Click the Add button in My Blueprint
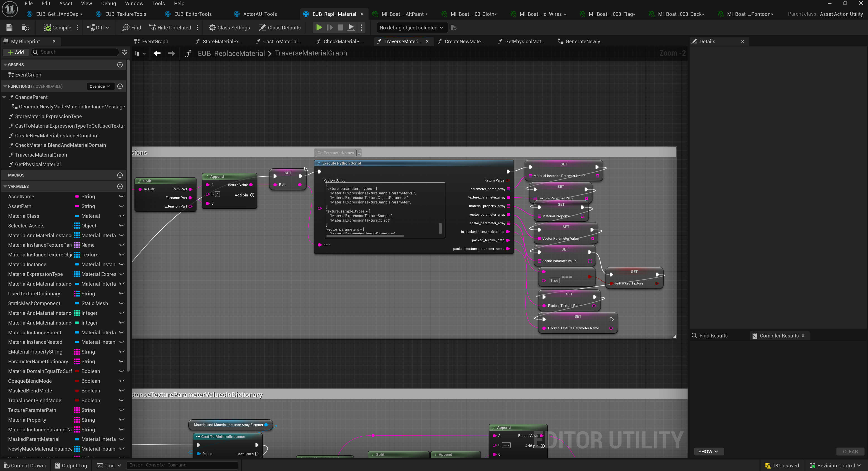868x471 pixels. [x=16, y=52]
